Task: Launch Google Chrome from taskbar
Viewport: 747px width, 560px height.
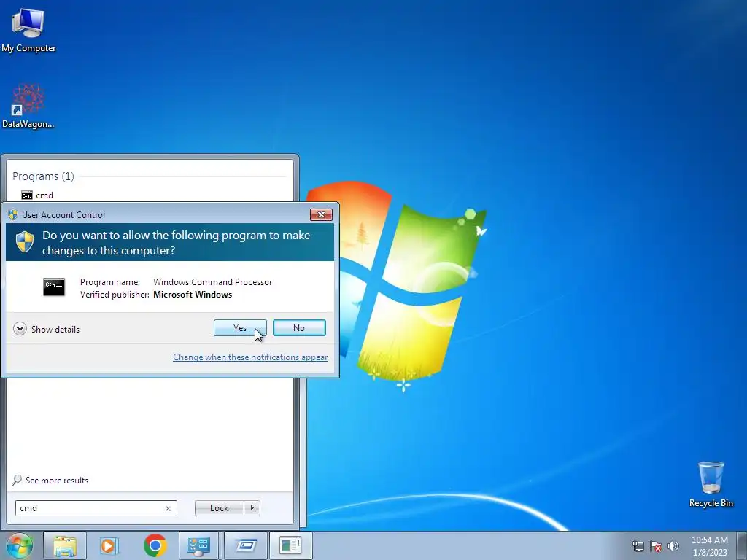Action: [155, 545]
